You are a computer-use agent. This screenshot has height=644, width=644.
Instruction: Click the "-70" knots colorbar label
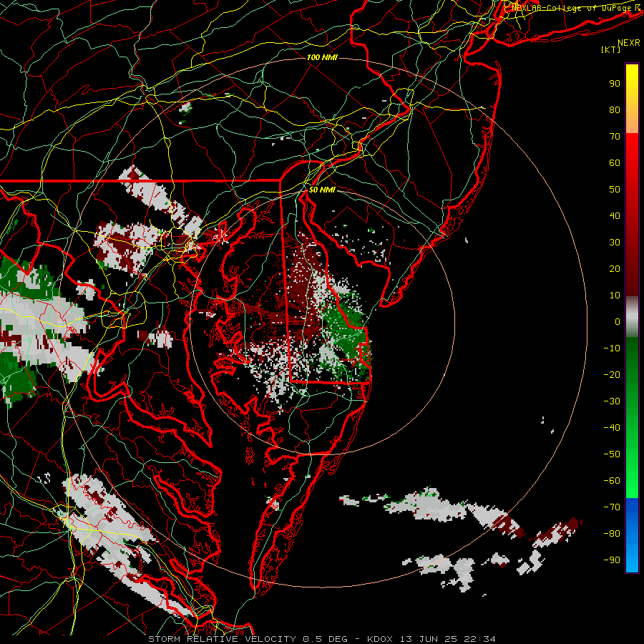612,507
